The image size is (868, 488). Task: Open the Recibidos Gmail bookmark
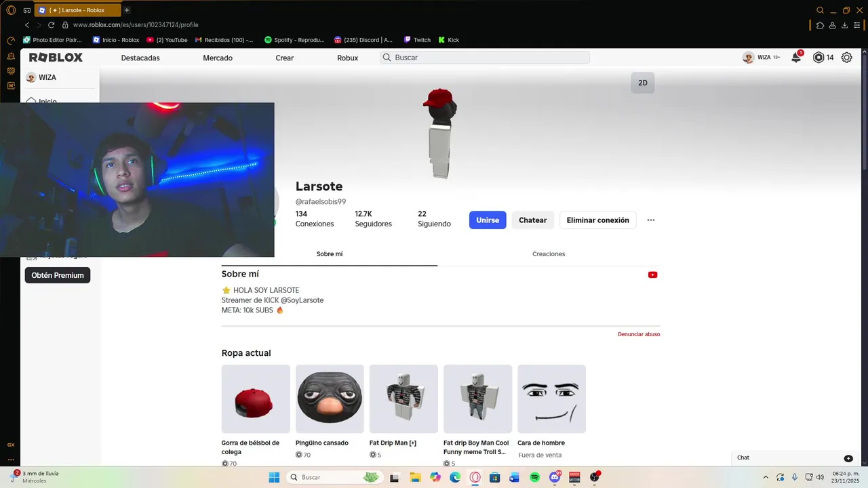click(224, 40)
